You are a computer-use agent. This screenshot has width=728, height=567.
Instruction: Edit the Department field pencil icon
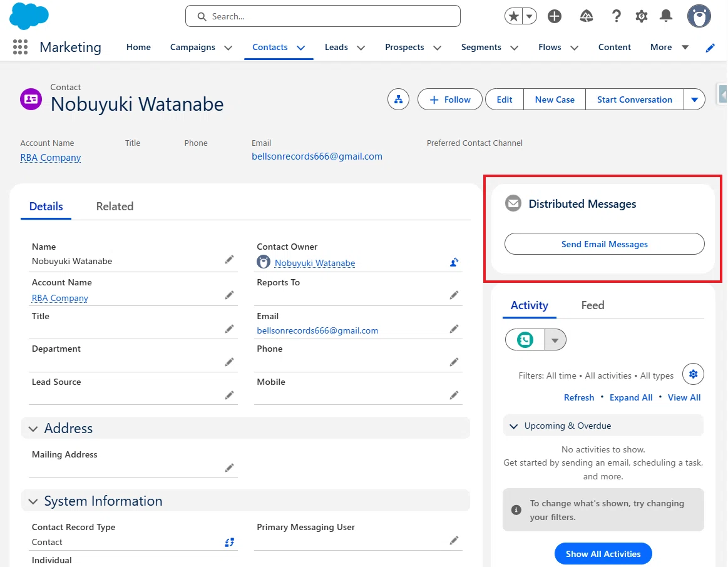tap(229, 362)
